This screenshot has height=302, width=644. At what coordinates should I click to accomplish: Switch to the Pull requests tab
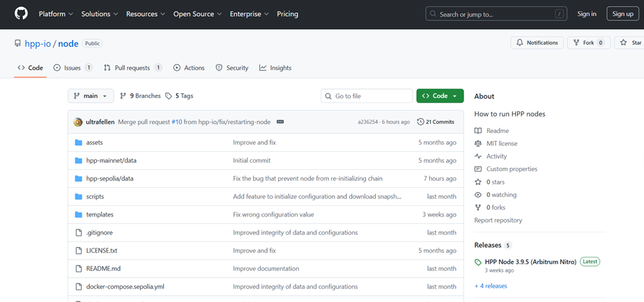tap(132, 67)
